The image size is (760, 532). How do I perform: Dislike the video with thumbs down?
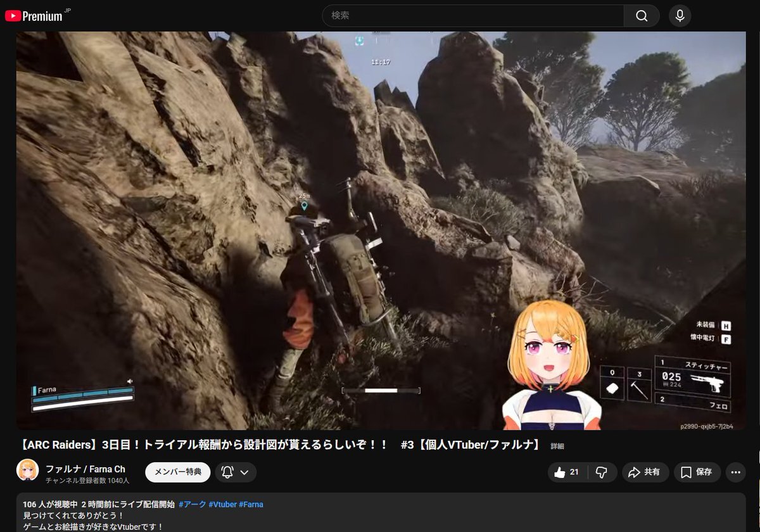click(x=602, y=472)
